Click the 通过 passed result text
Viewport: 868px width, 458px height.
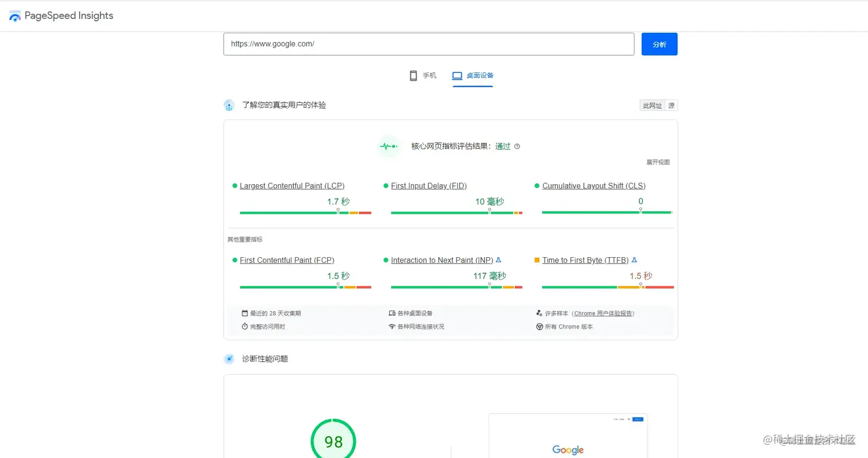(x=503, y=146)
